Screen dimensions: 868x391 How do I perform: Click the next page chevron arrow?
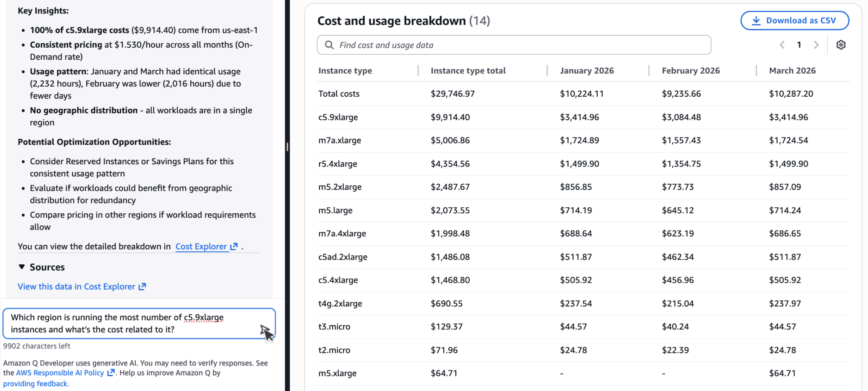(x=816, y=45)
